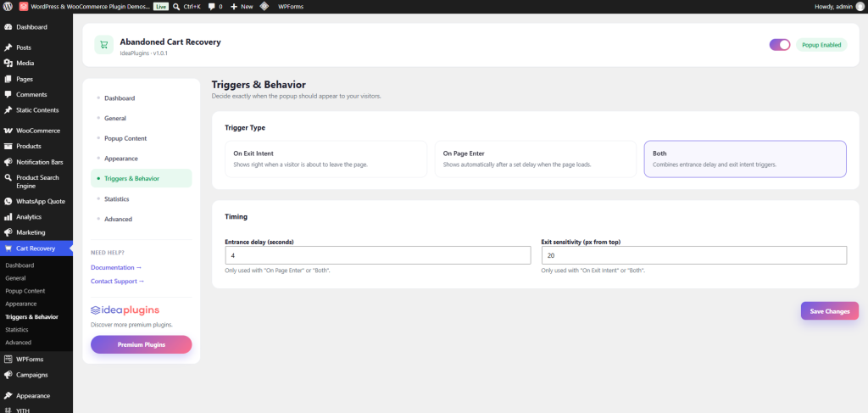Click the WPForms icon in sidebar

point(8,360)
